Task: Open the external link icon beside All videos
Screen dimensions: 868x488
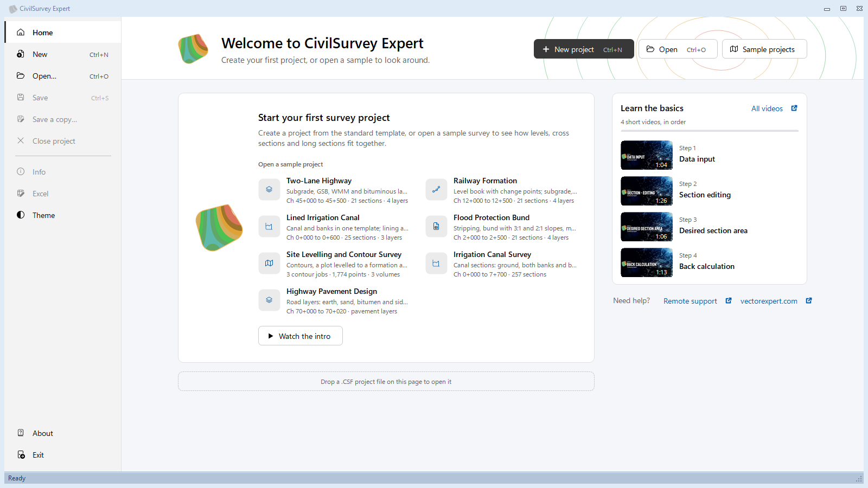Action: 794,108
